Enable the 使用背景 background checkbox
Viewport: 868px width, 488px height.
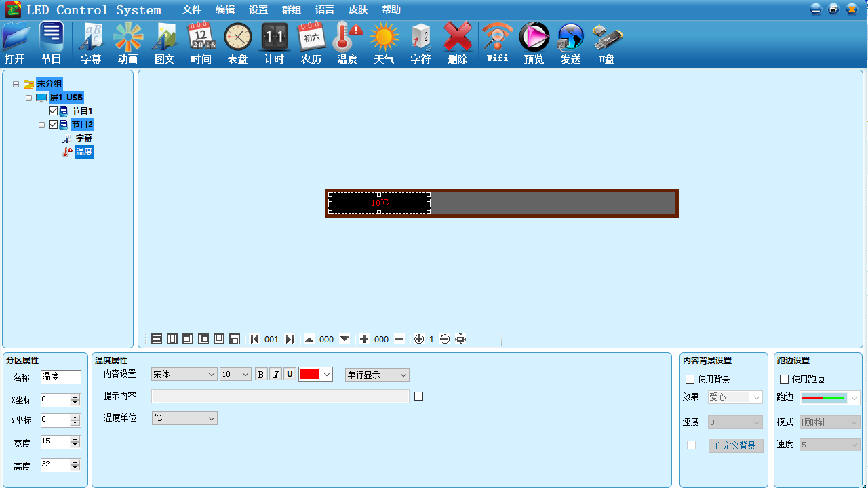[x=690, y=379]
